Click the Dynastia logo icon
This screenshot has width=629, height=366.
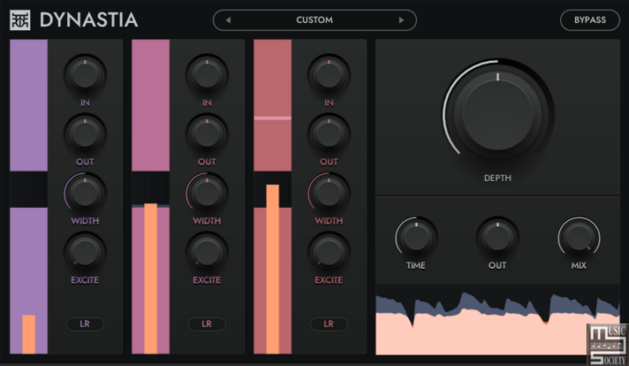click(20, 20)
